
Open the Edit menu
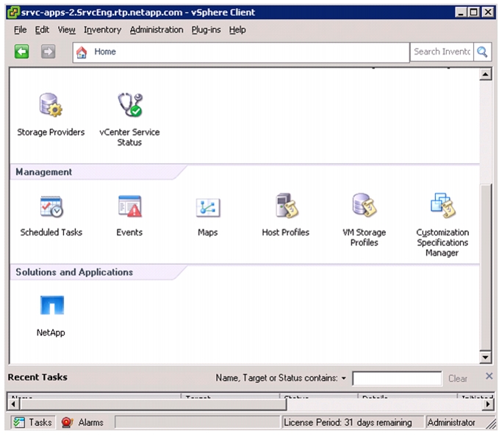42,29
